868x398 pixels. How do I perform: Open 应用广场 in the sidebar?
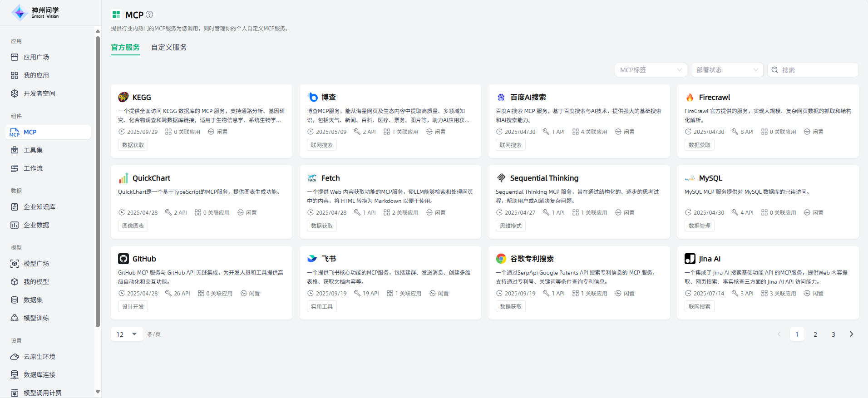coord(36,57)
